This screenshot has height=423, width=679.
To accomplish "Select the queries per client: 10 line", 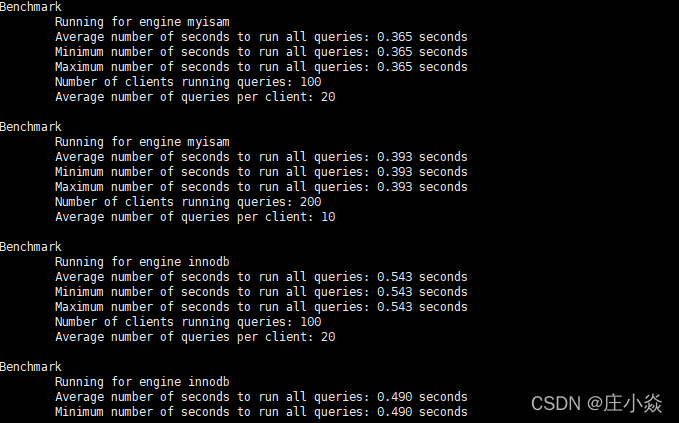I will pyautogui.click(x=195, y=217).
